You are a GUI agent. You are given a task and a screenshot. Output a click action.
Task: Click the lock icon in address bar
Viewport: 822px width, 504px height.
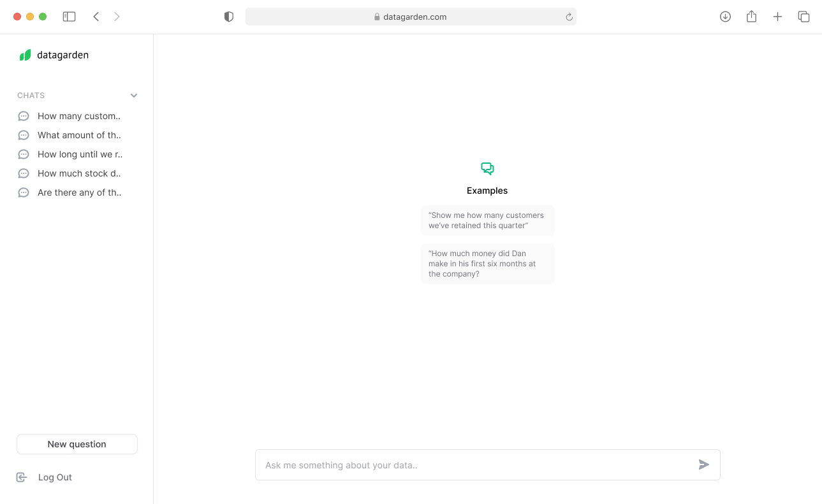click(x=377, y=17)
